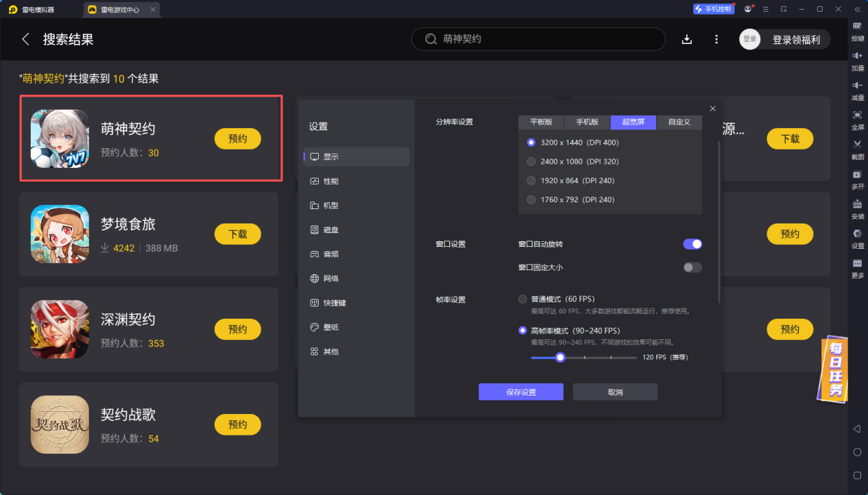This screenshot has height=495, width=868.
Task: Switch to 雷电游戏中心 tab
Action: click(x=121, y=10)
